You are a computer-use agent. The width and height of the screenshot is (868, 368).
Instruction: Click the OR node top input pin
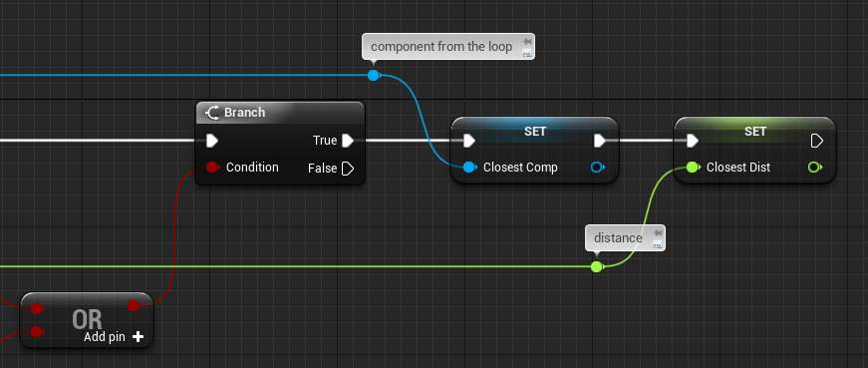pyautogui.click(x=37, y=308)
